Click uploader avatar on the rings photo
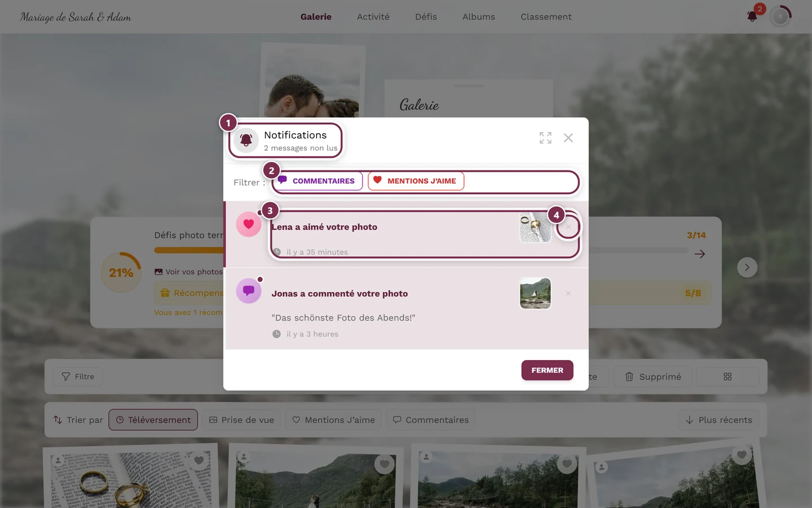Screen dimensions: 812x508 (58, 461)
